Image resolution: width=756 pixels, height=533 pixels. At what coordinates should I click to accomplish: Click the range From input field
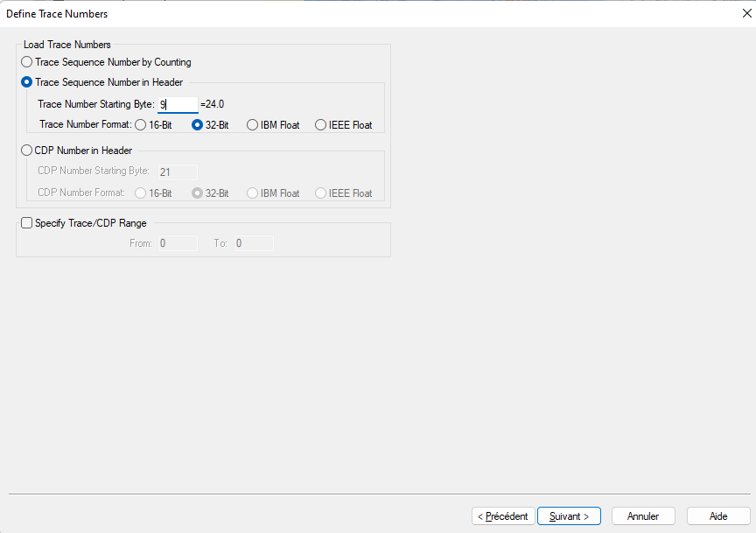[x=177, y=243]
